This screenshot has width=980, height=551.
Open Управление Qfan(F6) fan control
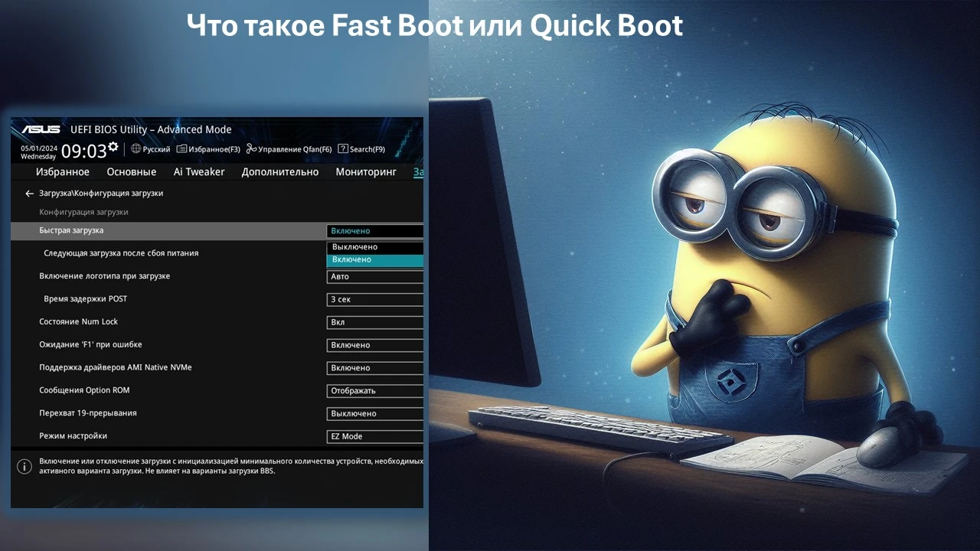pos(289,149)
